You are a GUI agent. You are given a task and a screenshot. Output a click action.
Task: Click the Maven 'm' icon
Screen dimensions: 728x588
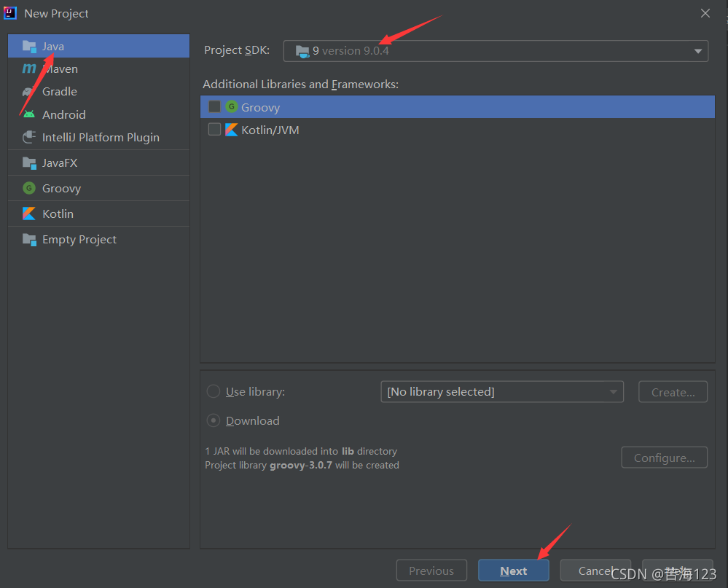[x=29, y=68]
